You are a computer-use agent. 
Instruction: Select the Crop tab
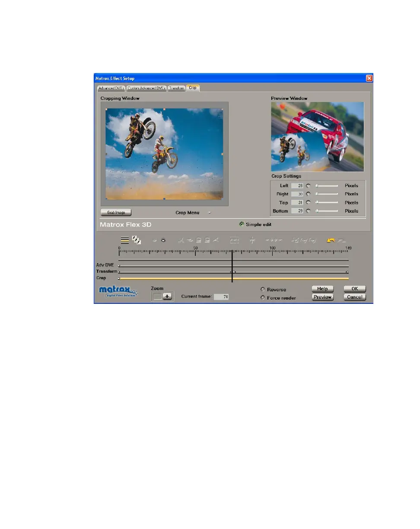(193, 88)
